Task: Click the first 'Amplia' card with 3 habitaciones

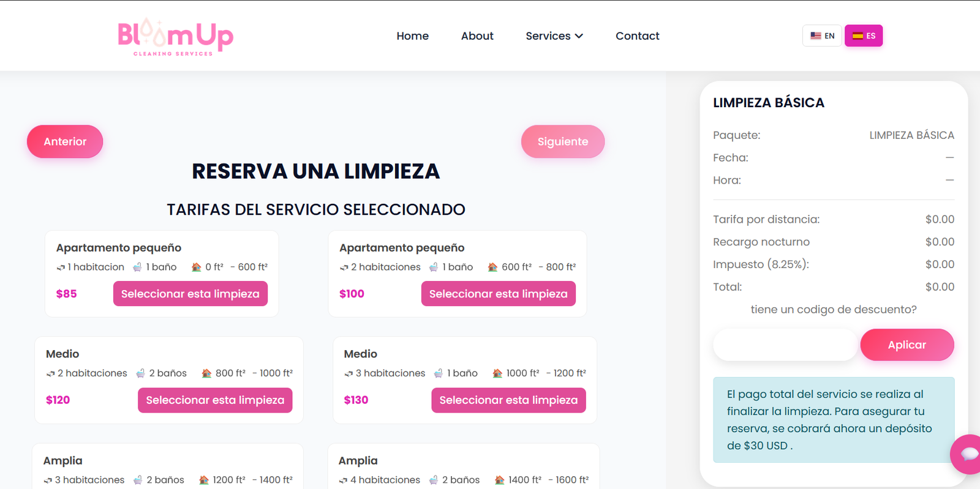Action: tap(168, 466)
